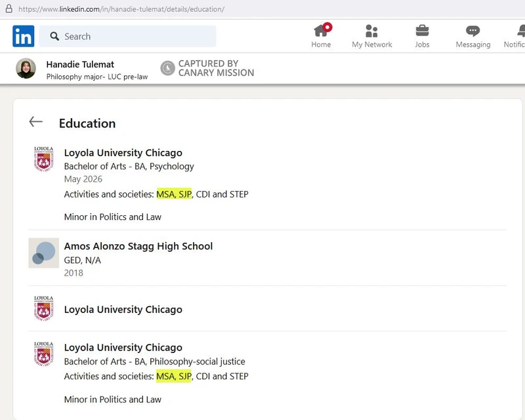Click Loyola logo next to Philosophy-social justice degree
Screen dimensions: 525x420
43,354
